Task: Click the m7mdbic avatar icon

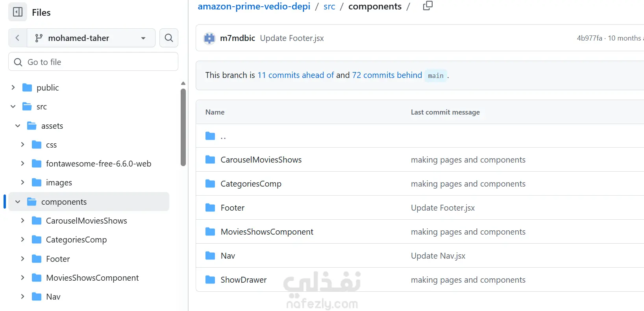Action: [x=209, y=38]
